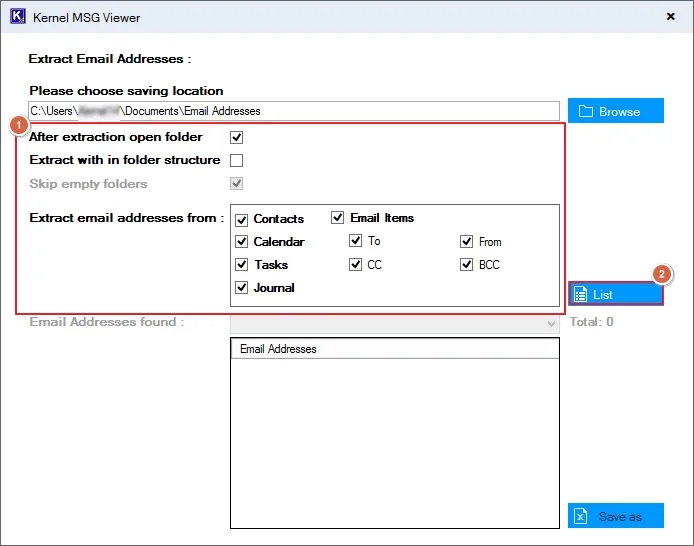The image size is (694, 546).
Task: Click the Email Addresses column header
Action: click(x=394, y=349)
